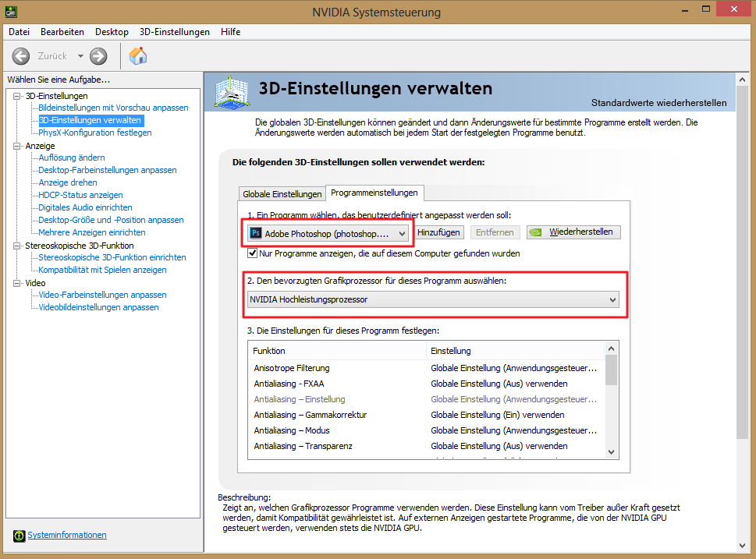Screen dimensions: 756x559
Task: Select the 'Antialiasing – Gammakorrektur' row
Action: [426, 415]
